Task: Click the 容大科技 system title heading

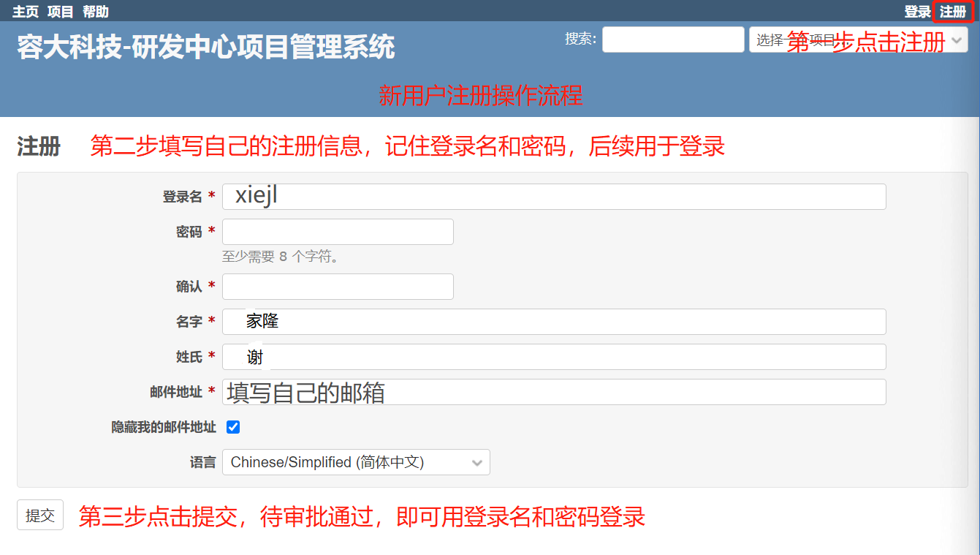Action: (206, 48)
